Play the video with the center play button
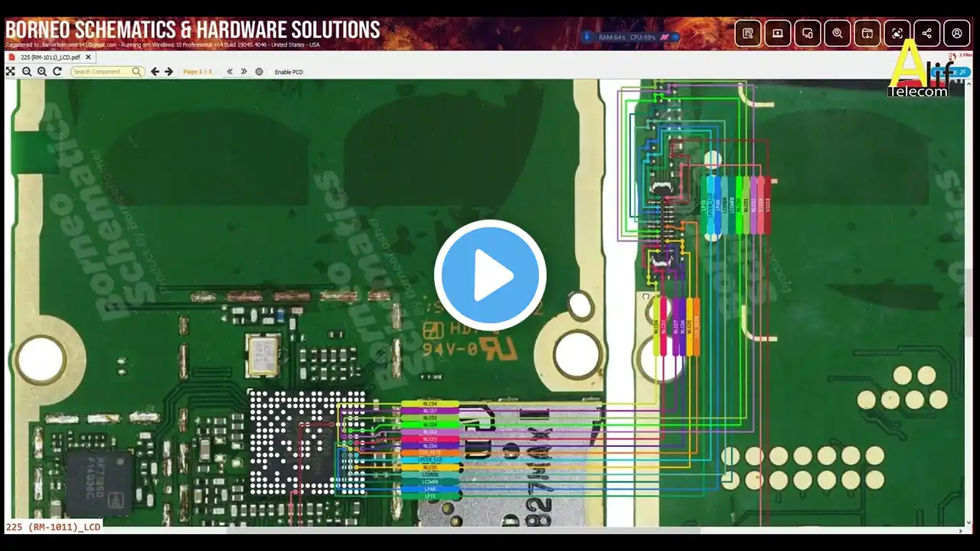Viewport: 980px width, 551px height. (490, 275)
